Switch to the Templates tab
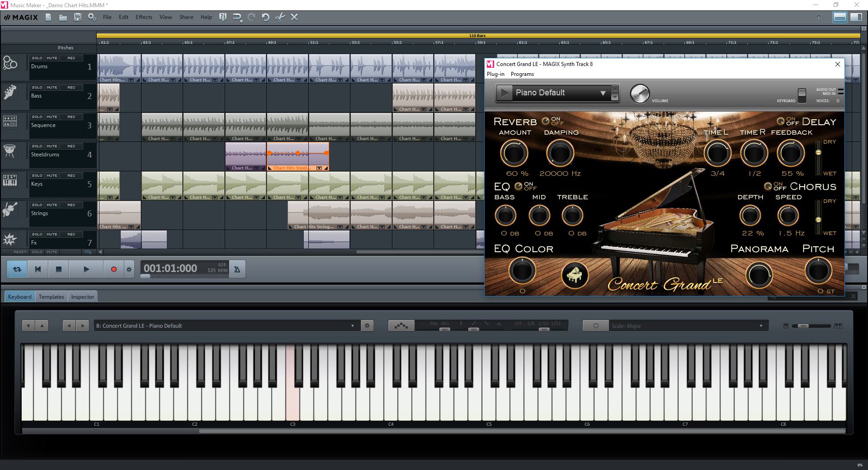 [51, 296]
